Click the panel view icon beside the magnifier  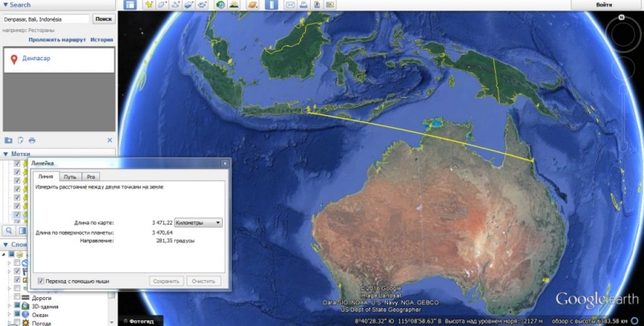tap(23, 230)
